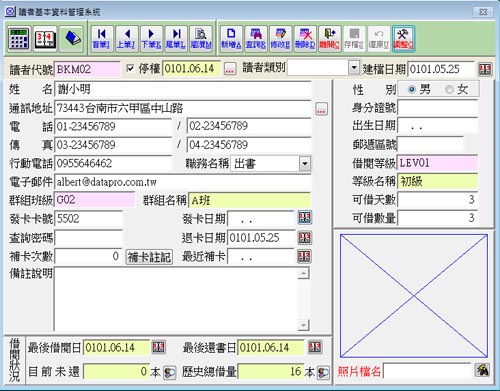
Task: Open browse records (瀏覽) tool
Action: tap(201, 39)
